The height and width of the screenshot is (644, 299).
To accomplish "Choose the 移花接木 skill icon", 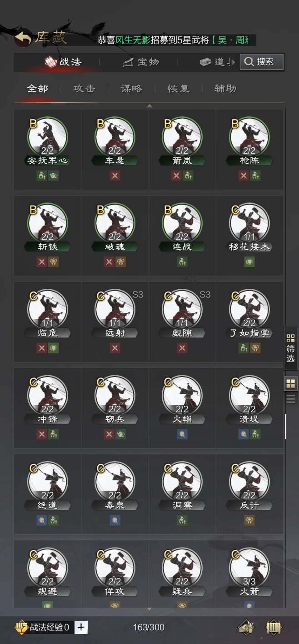I will pyautogui.click(x=249, y=223).
